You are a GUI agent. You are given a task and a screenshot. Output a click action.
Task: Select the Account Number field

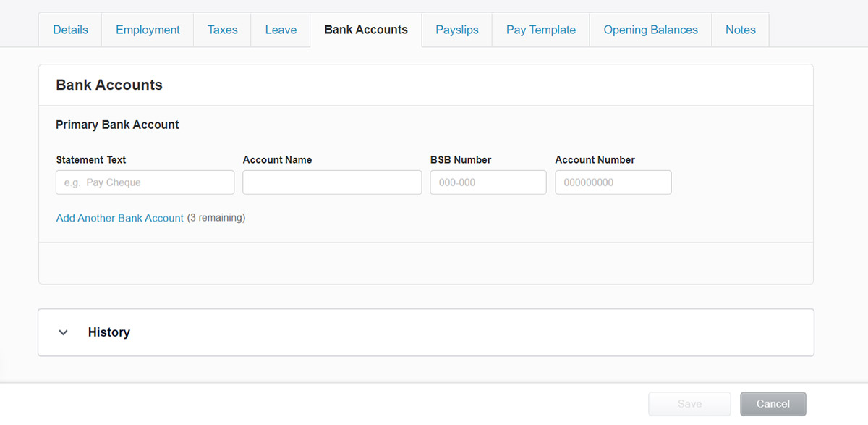(613, 182)
